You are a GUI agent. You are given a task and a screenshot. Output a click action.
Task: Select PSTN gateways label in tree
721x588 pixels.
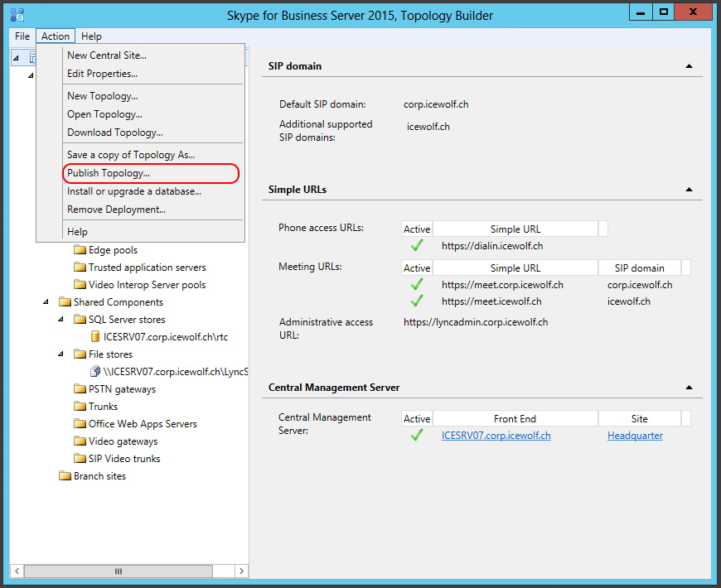[x=122, y=389]
